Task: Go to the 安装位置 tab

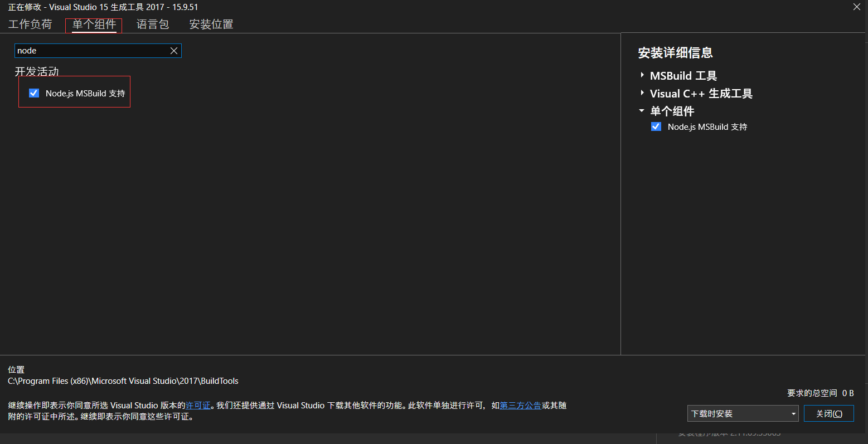Action: click(211, 25)
